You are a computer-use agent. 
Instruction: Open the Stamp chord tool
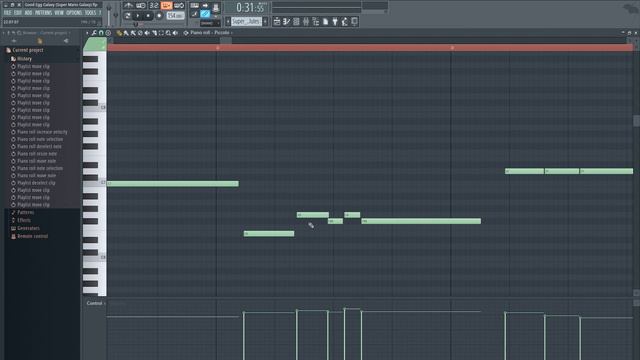[x=108, y=33]
